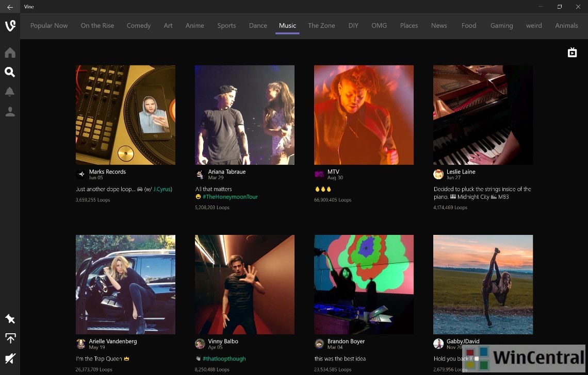Click the upload arrow icon
The width and height of the screenshot is (588, 375).
click(10, 338)
